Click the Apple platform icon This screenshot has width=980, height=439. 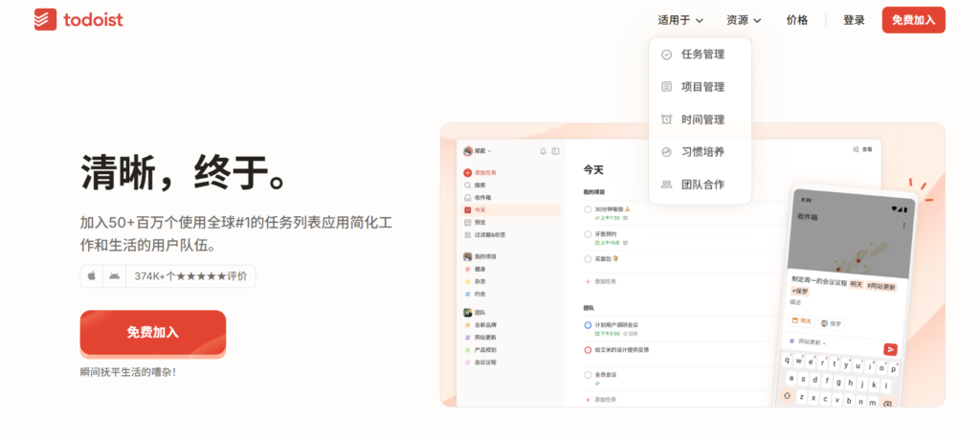tap(93, 276)
